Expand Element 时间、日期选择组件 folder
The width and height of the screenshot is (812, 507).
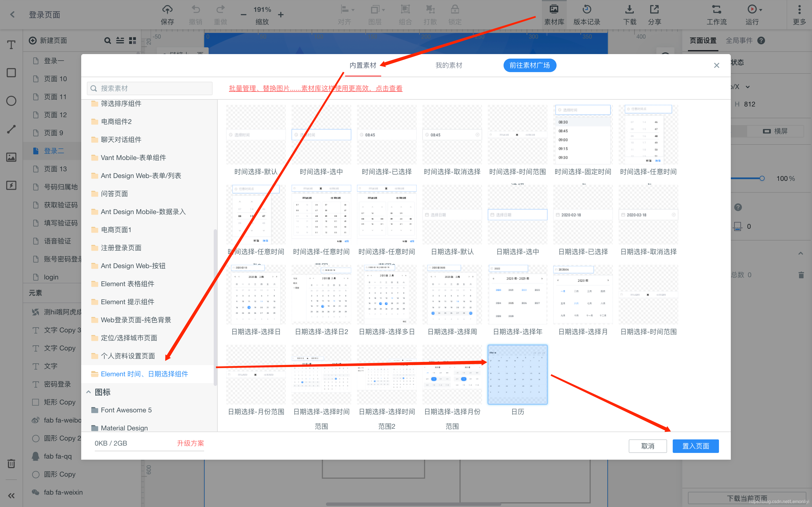coord(144,374)
